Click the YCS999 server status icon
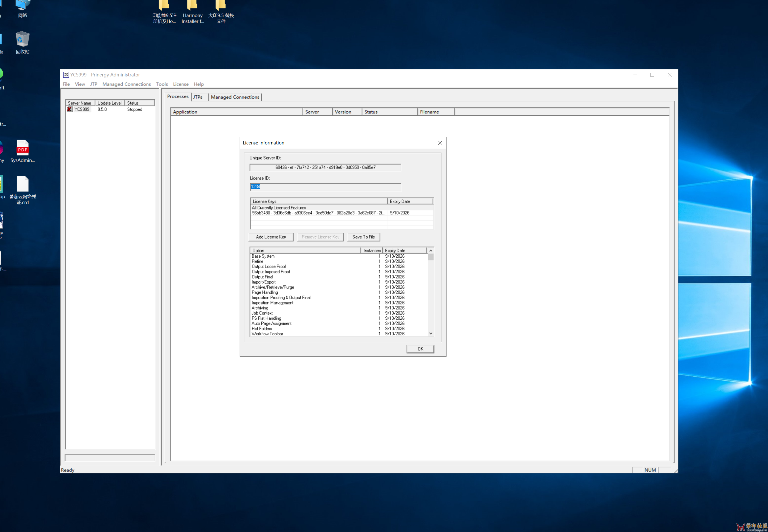 70,109
